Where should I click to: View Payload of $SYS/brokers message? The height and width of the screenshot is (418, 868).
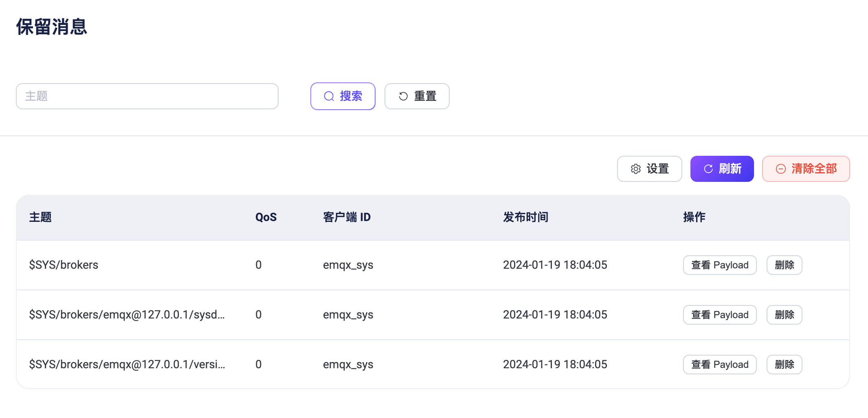click(719, 265)
